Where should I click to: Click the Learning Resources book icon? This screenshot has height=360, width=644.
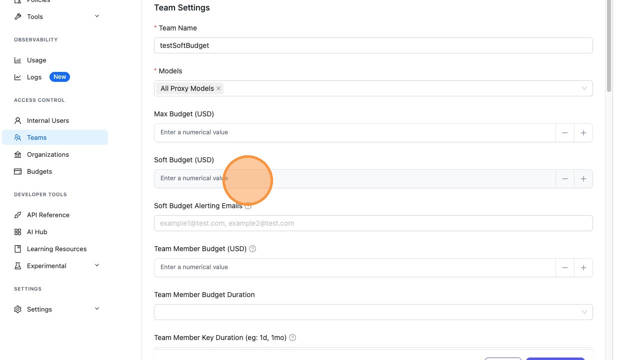point(18,249)
